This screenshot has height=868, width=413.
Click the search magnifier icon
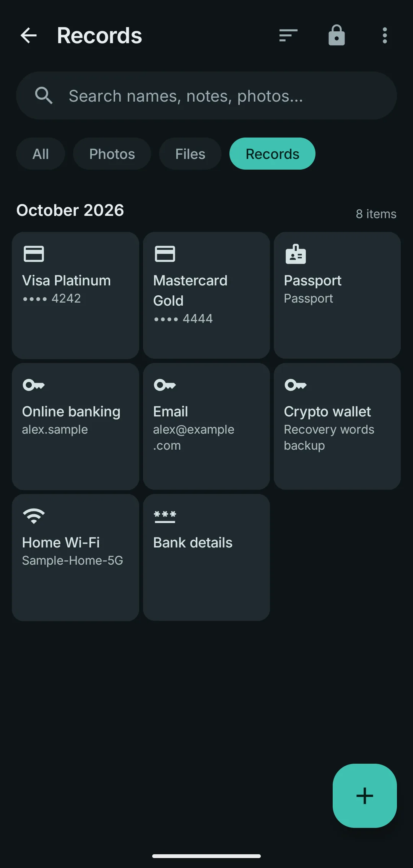click(44, 96)
